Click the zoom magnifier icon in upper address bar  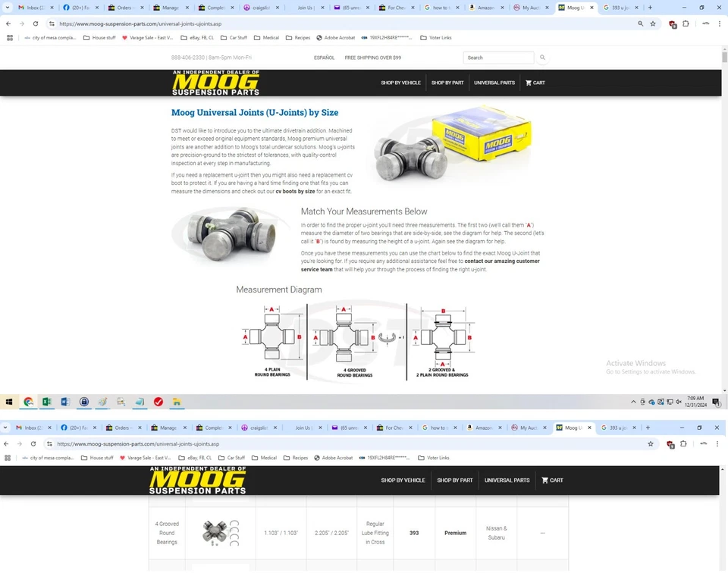tap(640, 23)
